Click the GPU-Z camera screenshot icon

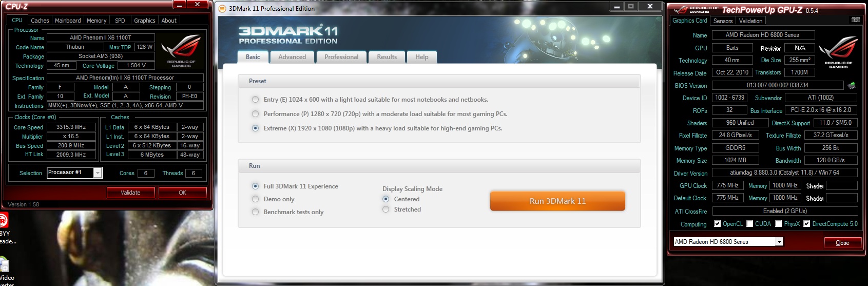coord(855,20)
